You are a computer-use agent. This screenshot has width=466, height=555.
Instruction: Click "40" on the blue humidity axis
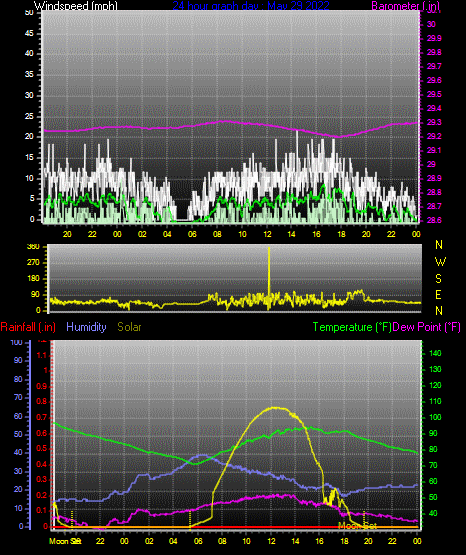click(18, 453)
